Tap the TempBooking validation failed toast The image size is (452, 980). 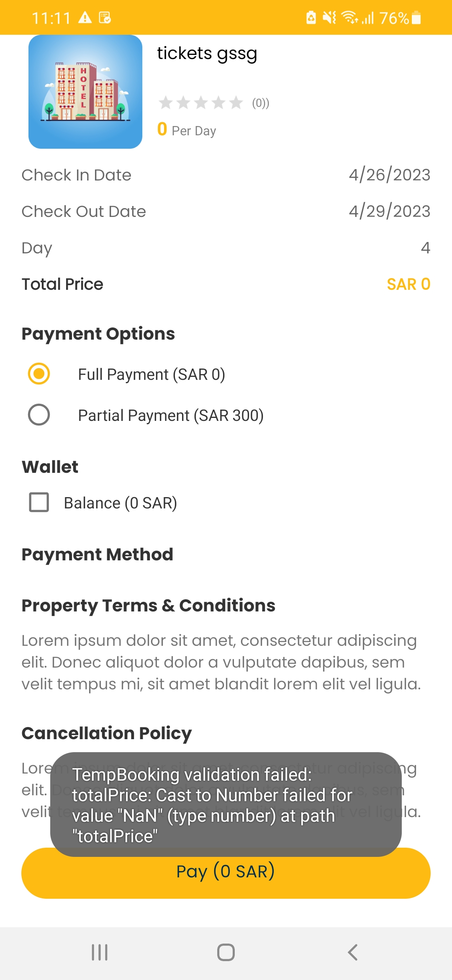click(226, 805)
